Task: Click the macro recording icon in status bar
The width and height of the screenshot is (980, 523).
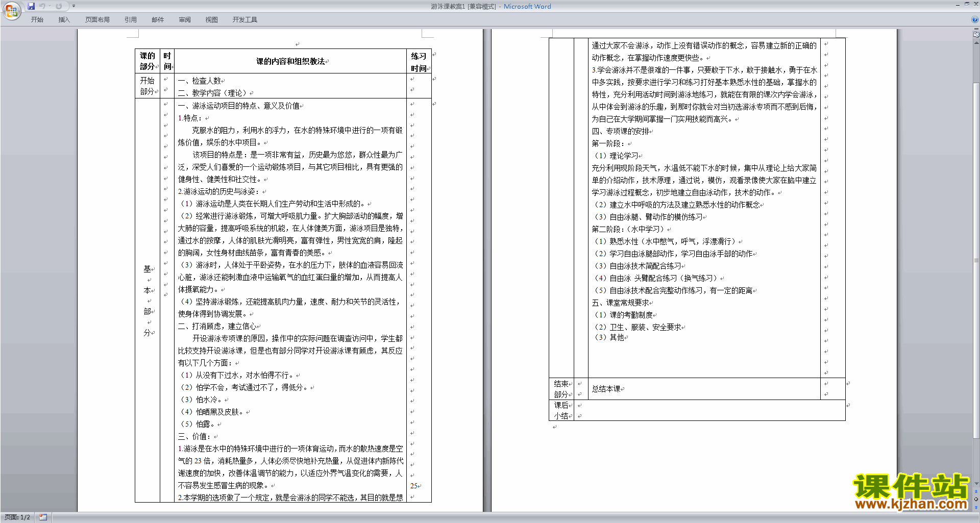Action: (x=43, y=517)
